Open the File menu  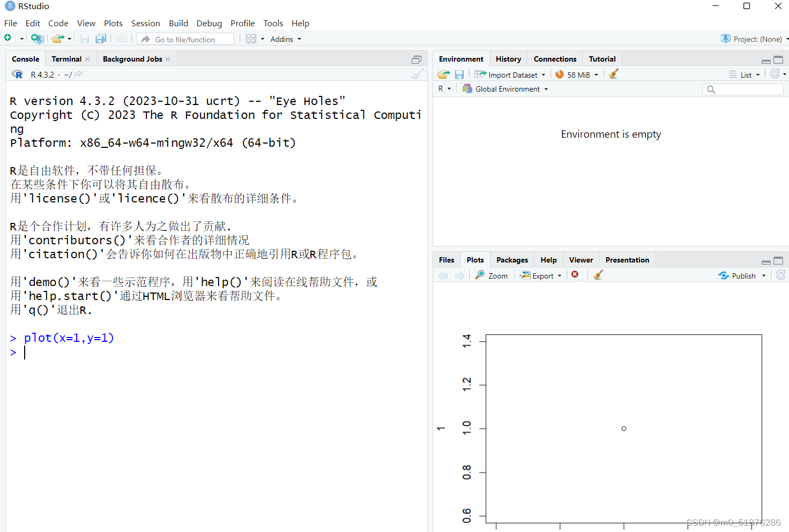coord(11,23)
